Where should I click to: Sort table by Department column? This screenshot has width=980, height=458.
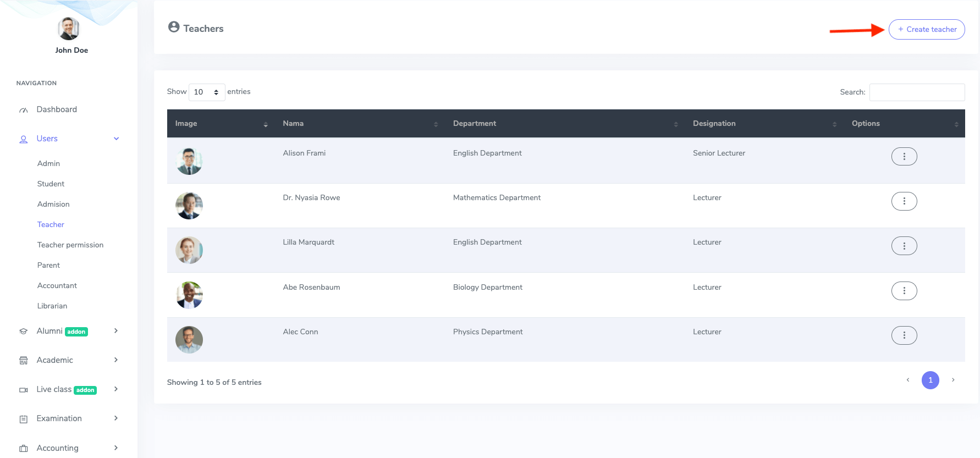pos(565,124)
